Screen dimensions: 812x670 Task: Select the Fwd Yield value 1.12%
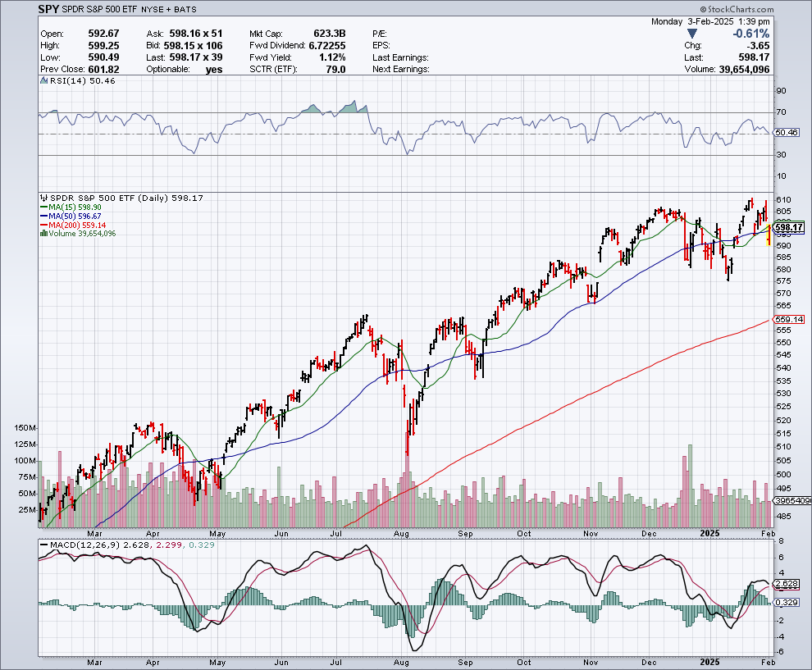tap(332, 57)
